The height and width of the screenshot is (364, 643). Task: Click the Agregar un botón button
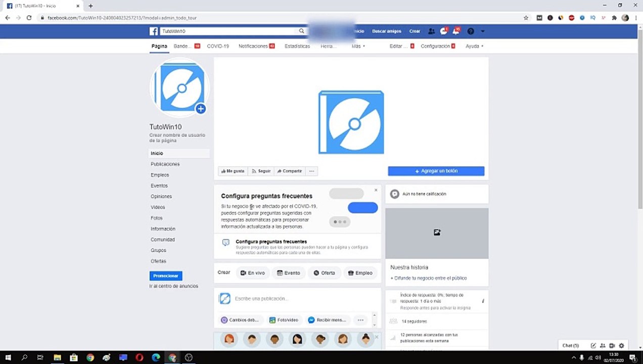click(436, 171)
